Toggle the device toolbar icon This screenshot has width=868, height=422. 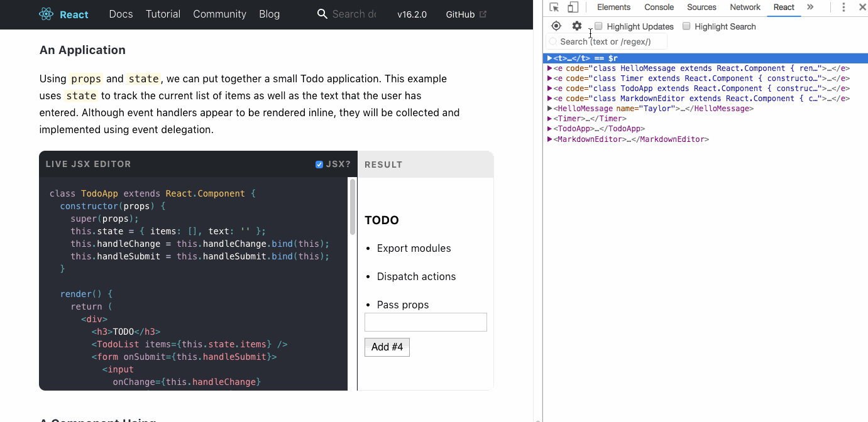click(x=573, y=8)
